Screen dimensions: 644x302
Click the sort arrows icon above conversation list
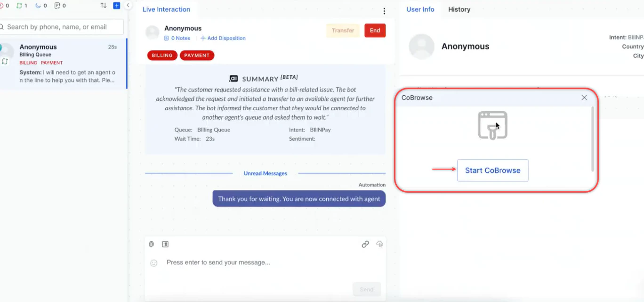pyautogui.click(x=104, y=6)
